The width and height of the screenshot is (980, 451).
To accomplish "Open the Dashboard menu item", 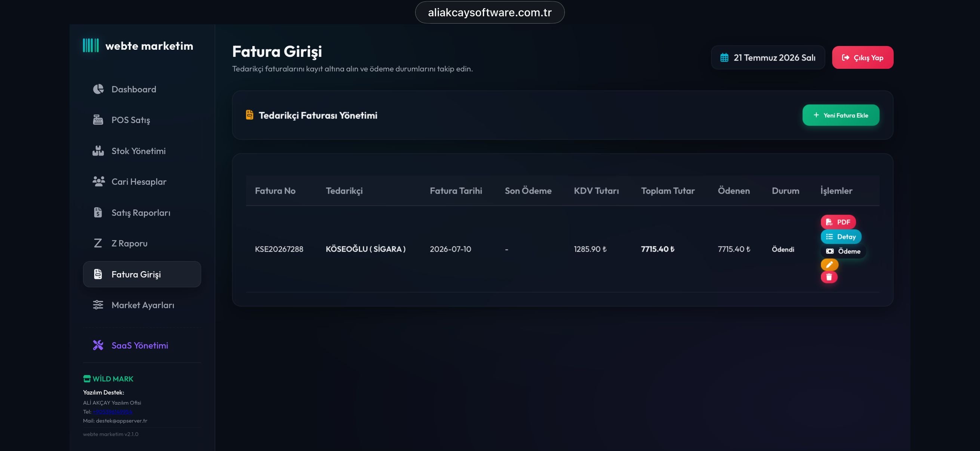I will pos(142,89).
